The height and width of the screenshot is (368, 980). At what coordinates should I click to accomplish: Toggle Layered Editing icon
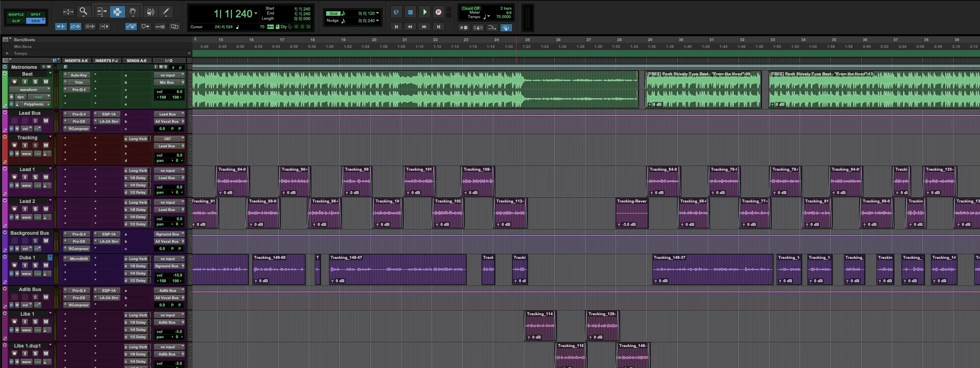pyautogui.click(x=174, y=27)
